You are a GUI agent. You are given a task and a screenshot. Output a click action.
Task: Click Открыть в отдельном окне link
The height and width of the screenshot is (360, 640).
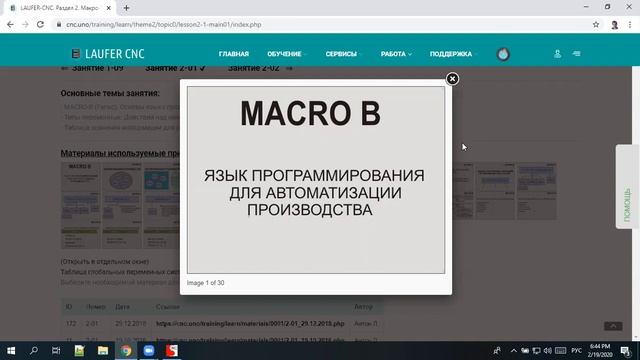coord(104,261)
